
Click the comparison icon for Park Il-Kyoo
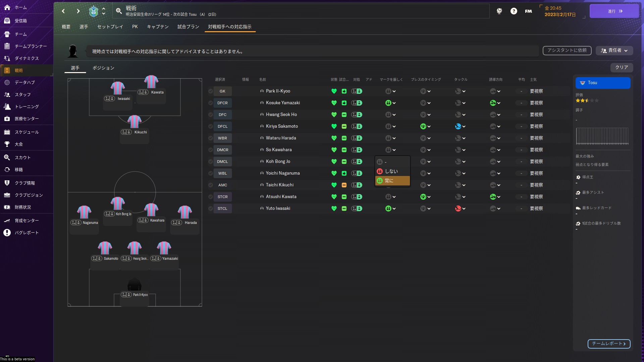357,91
